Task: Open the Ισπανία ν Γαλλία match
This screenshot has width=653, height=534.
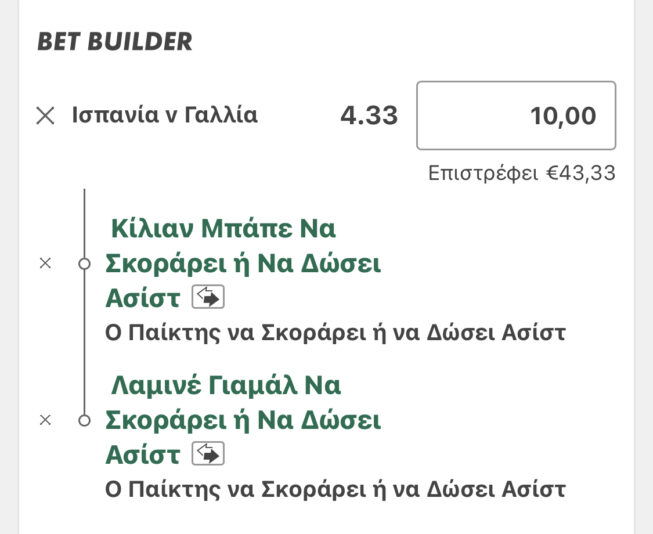Action: tap(165, 115)
